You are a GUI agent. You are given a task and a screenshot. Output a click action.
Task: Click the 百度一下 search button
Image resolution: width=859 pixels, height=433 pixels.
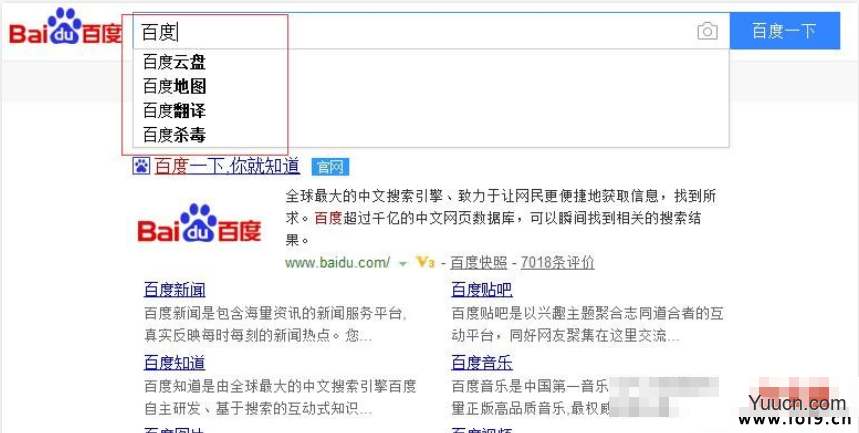[784, 31]
